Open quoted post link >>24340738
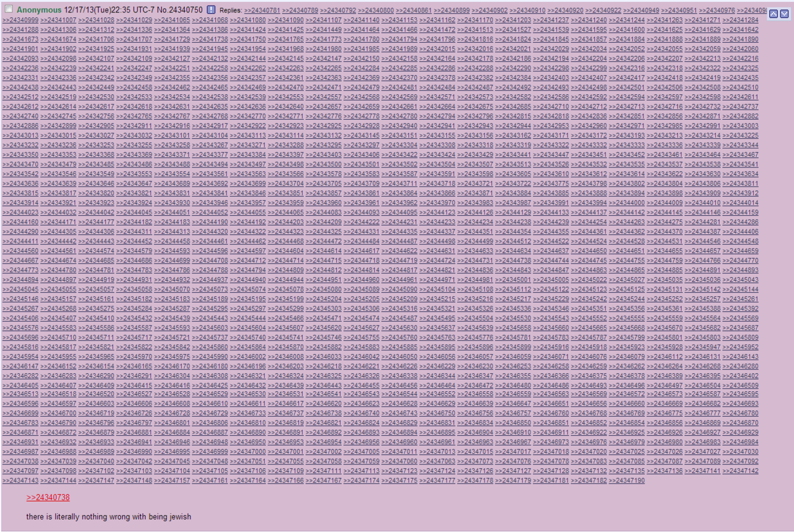Viewport: 794px width, 532px height. (48, 497)
